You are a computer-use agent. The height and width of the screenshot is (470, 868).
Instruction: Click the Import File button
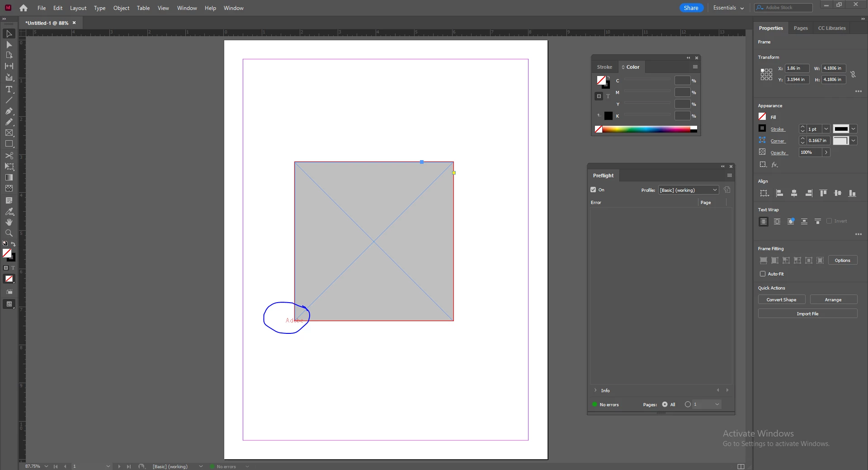pos(807,313)
